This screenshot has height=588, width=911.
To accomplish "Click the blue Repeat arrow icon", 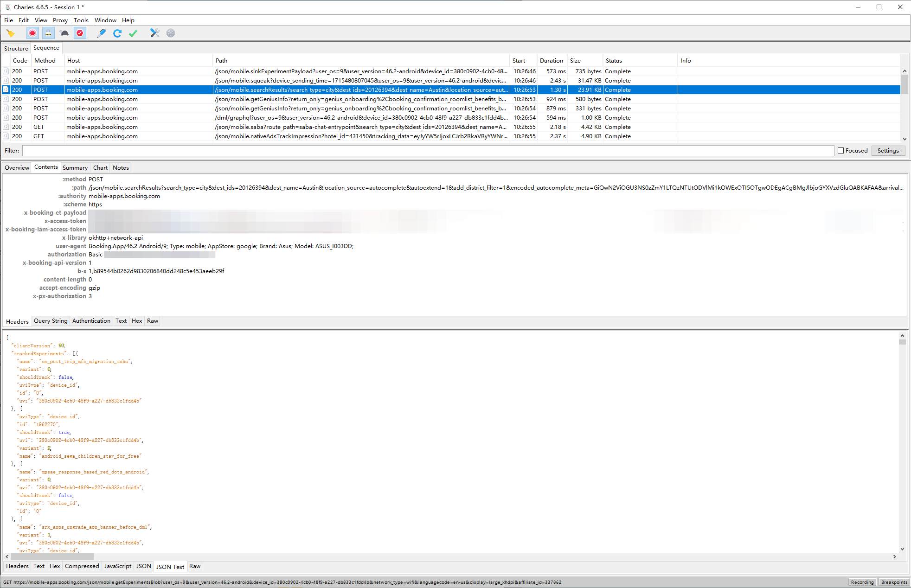I will tap(117, 33).
